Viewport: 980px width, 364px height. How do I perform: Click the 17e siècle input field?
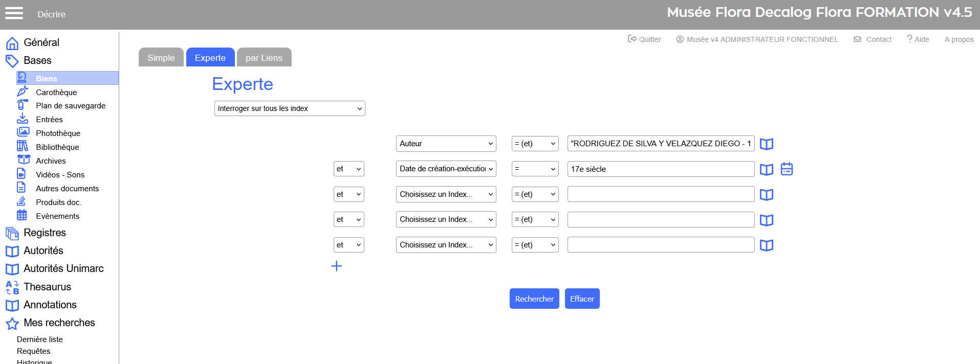coord(660,169)
